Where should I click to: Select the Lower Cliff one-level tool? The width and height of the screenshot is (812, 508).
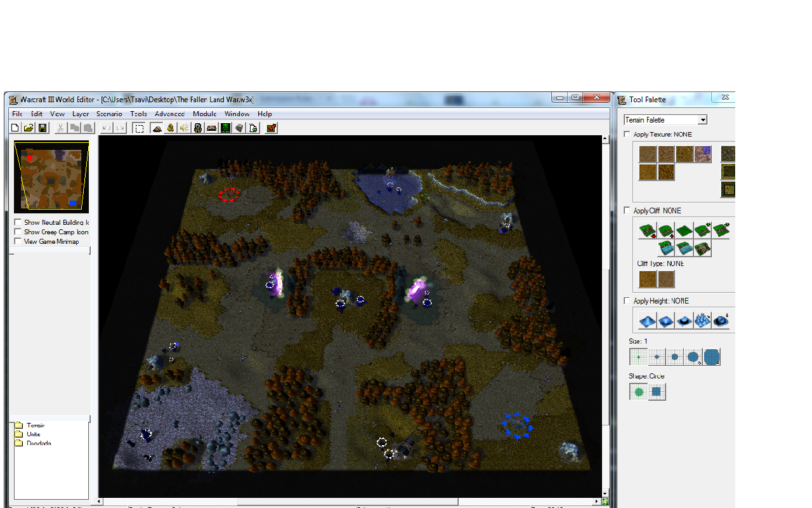(665, 231)
